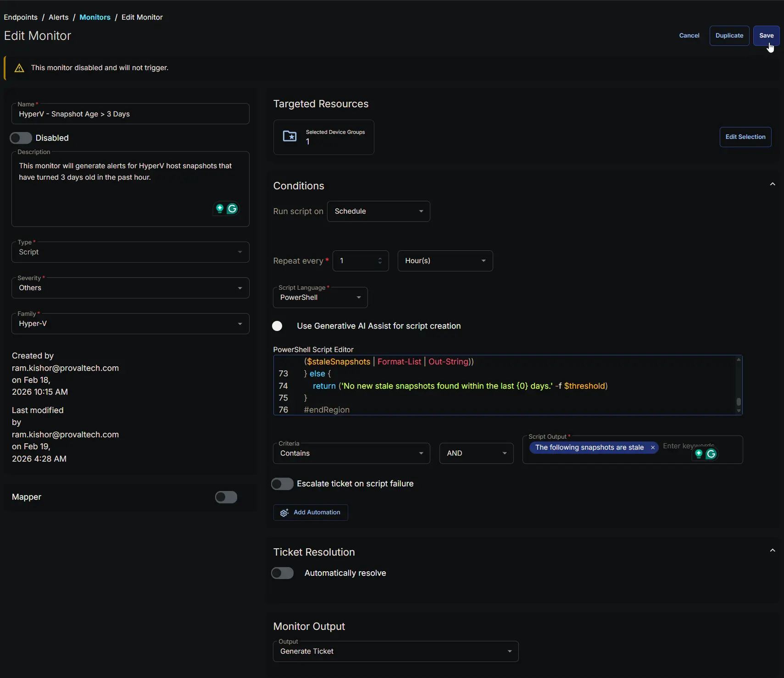Viewport: 784px width, 678px height.
Task: Go to Monitors breadcrumb link
Action: (x=95, y=17)
